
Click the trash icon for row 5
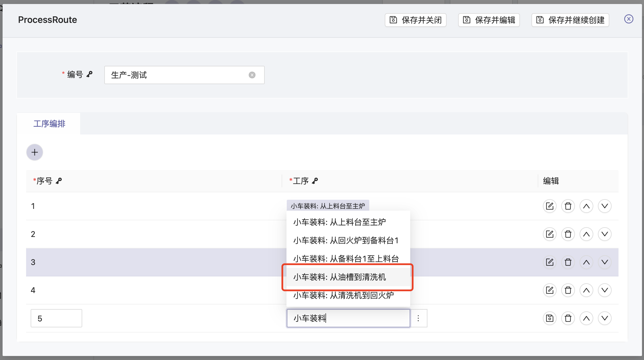568,318
